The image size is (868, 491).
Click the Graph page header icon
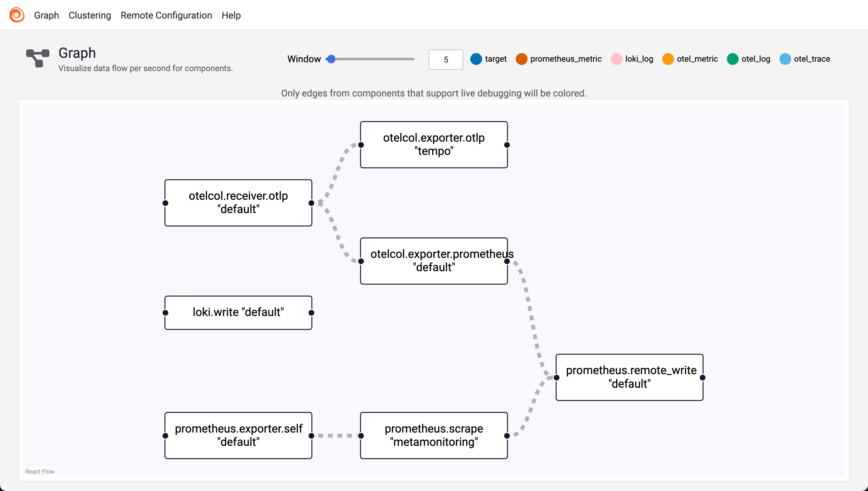38,58
